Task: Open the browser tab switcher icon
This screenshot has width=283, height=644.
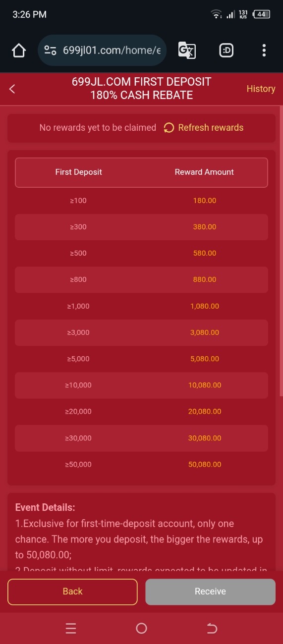Action: 226,51
